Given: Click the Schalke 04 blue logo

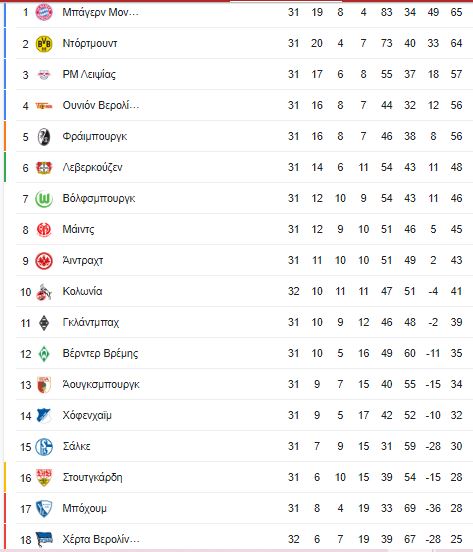Looking at the screenshot, I should [x=44, y=447].
